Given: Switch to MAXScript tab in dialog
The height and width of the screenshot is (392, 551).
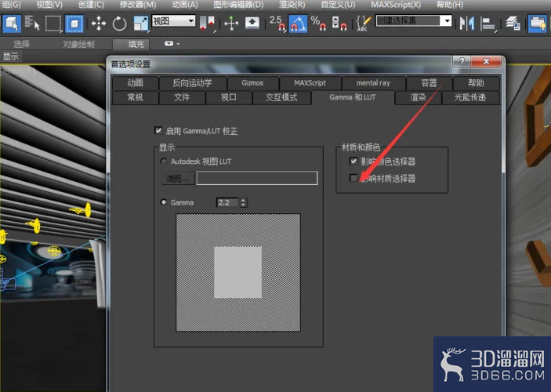Looking at the screenshot, I should click(x=310, y=83).
